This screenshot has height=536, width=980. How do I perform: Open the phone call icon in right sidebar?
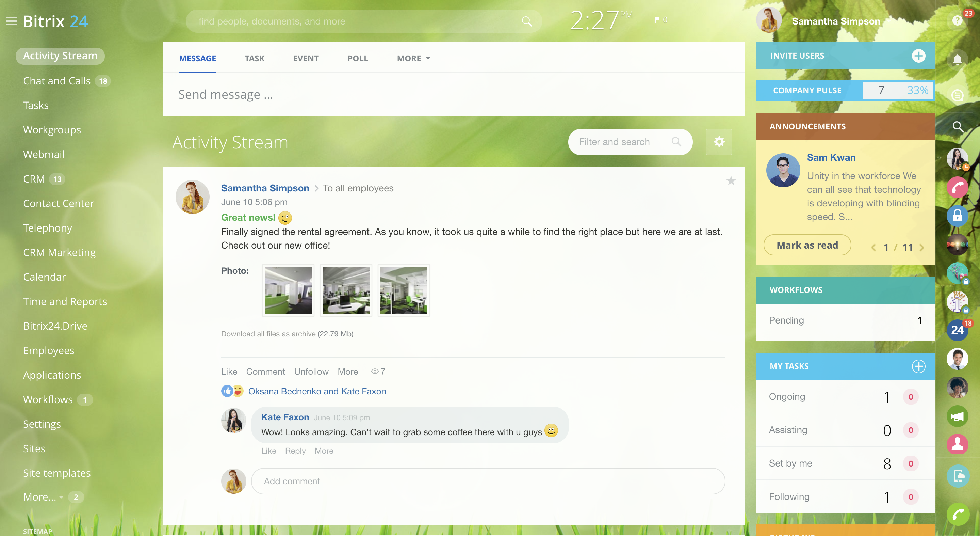pyautogui.click(x=958, y=187)
